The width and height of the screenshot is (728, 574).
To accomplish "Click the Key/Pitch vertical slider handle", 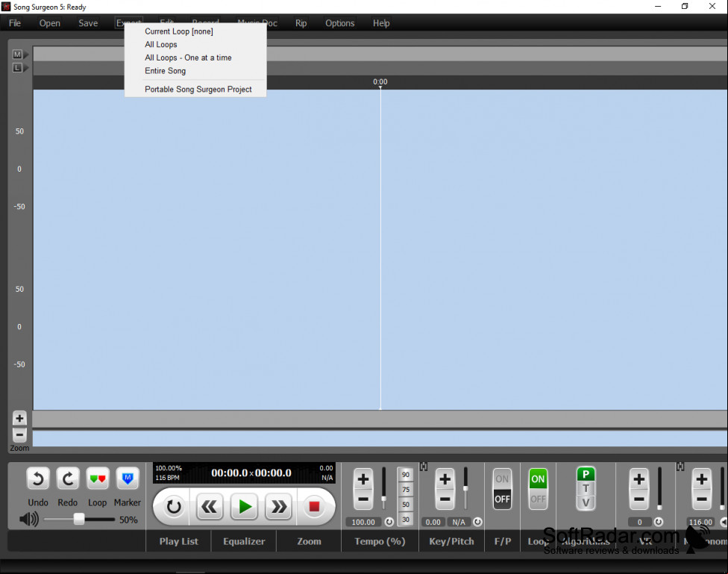I will tap(465, 488).
